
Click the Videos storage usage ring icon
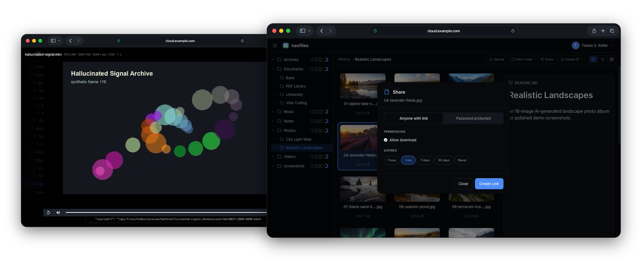click(326, 157)
